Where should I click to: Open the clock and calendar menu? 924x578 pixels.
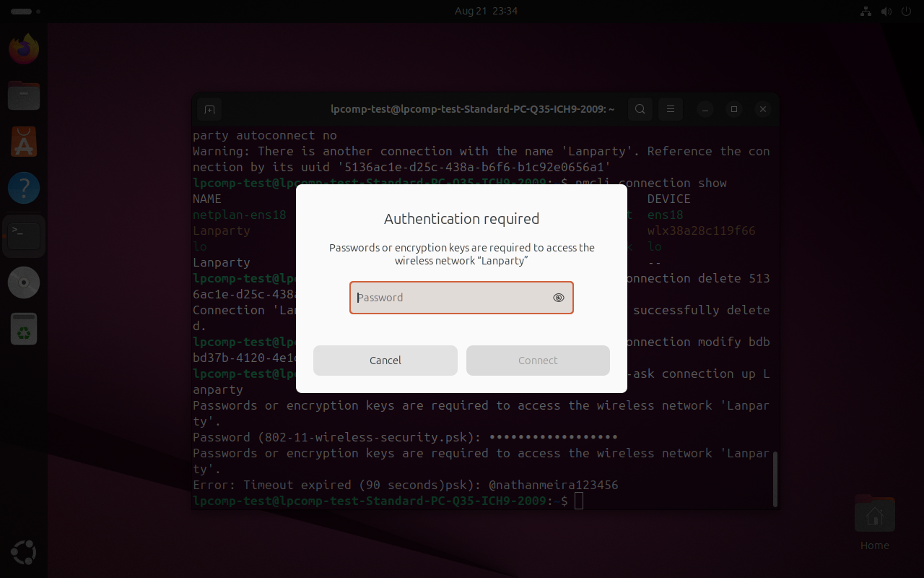click(x=486, y=11)
